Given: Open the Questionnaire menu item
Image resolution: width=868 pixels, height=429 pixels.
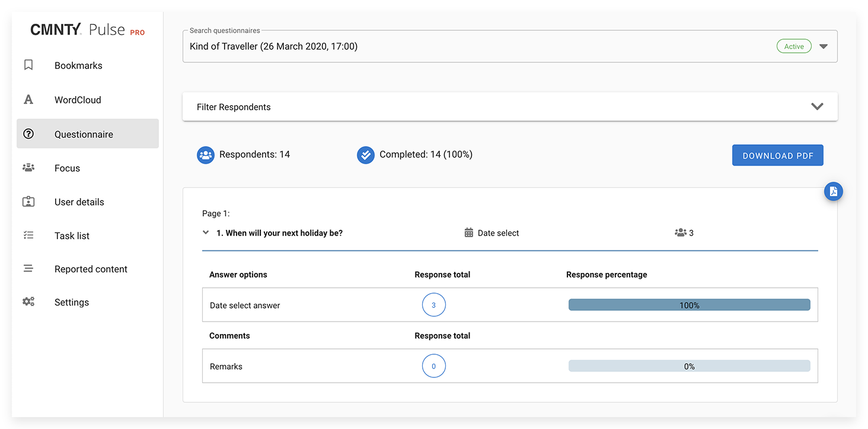Looking at the screenshot, I should [84, 134].
